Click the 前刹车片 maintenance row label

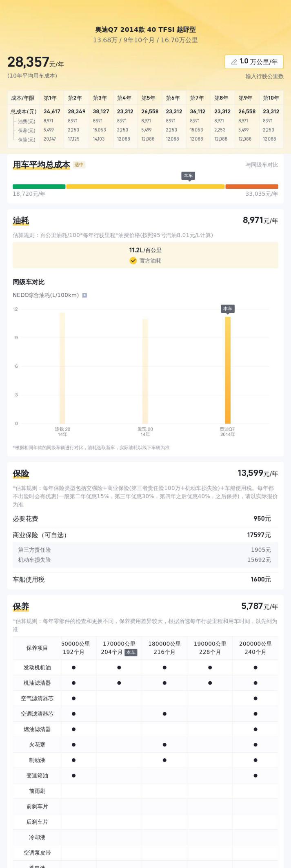pos(37,806)
